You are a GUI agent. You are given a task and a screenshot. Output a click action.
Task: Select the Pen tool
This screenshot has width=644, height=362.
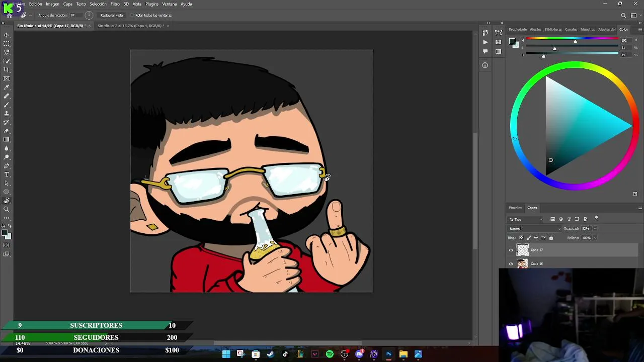[x=7, y=166]
